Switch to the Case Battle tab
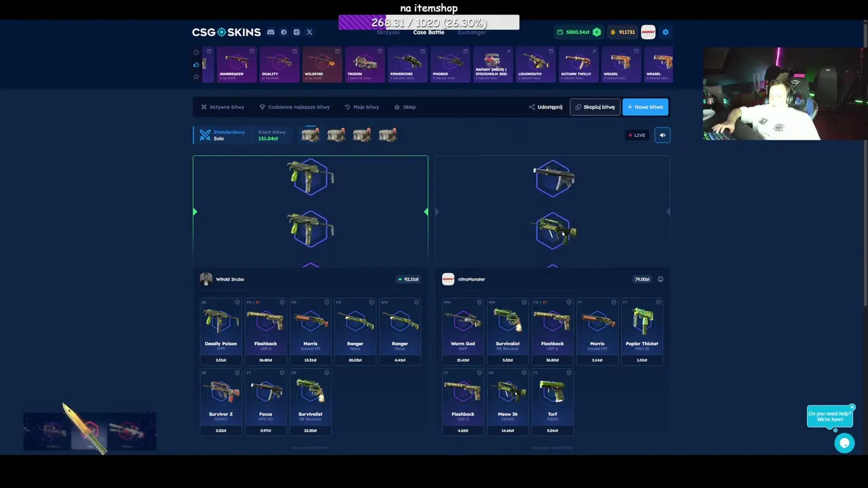The height and width of the screenshot is (488, 868). [x=429, y=33]
